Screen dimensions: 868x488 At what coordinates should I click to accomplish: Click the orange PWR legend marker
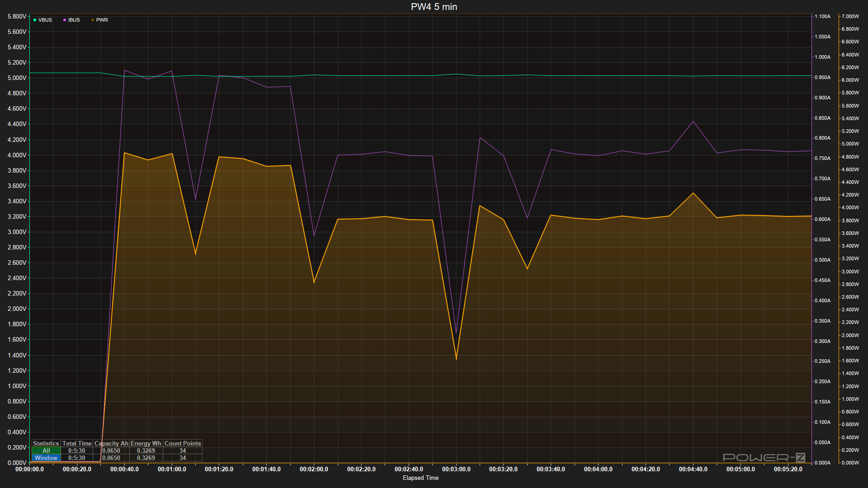93,20
